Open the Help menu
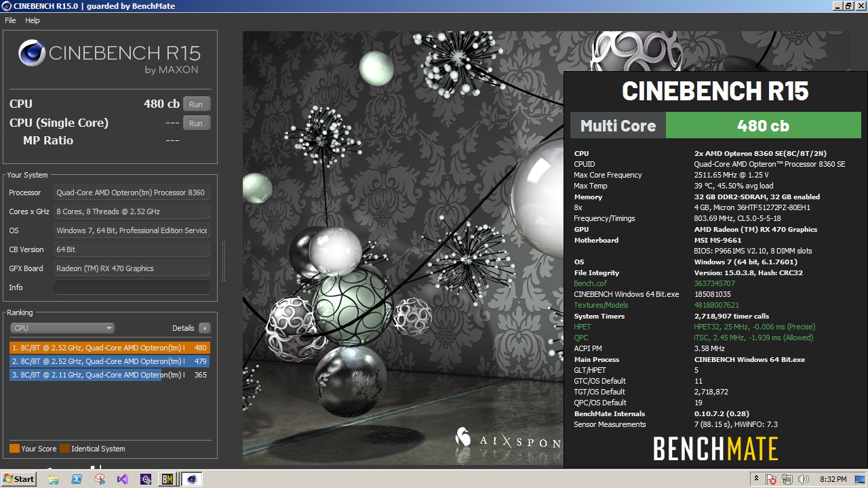The height and width of the screenshot is (488, 868). pyautogui.click(x=33, y=20)
